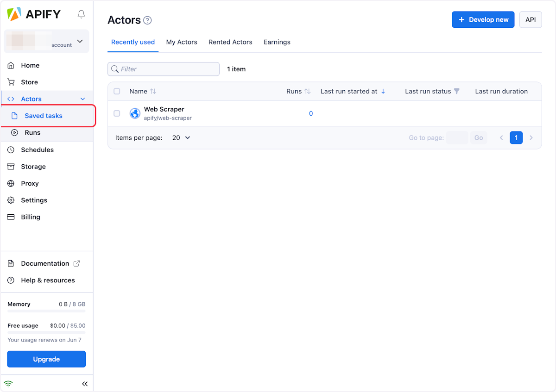Open Home in the sidebar
This screenshot has width=556, height=392.
pos(47,65)
